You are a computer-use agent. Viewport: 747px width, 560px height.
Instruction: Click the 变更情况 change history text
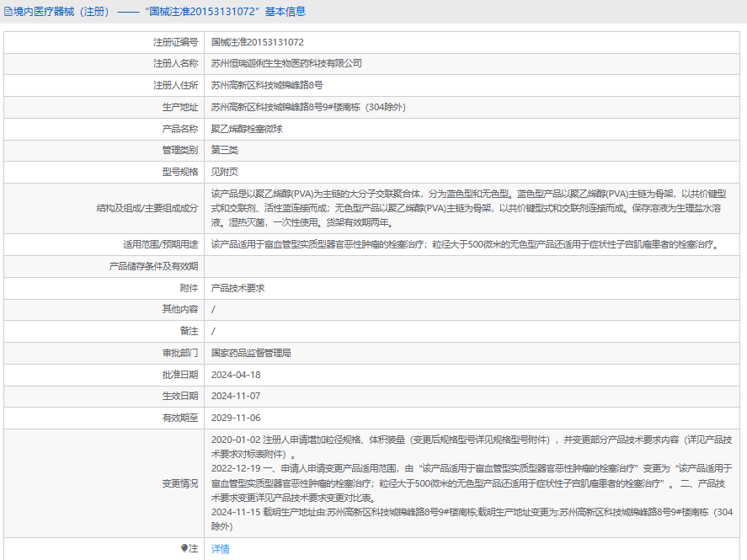pyautogui.click(x=472, y=483)
